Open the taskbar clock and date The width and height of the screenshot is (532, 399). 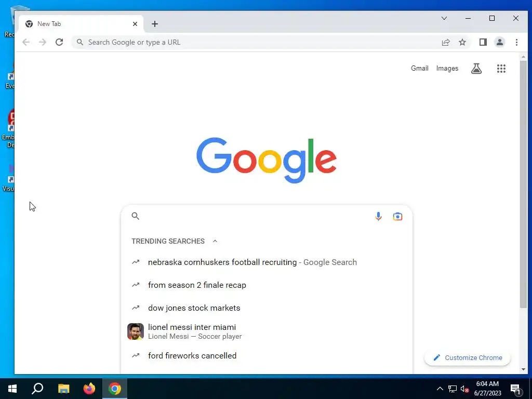click(x=487, y=389)
